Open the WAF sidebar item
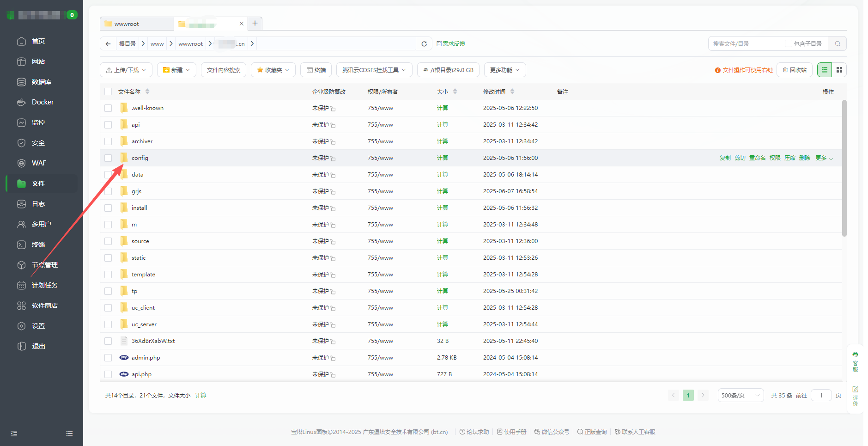Image resolution: width=868 pixels, height=446 pixels. (39, 163)
